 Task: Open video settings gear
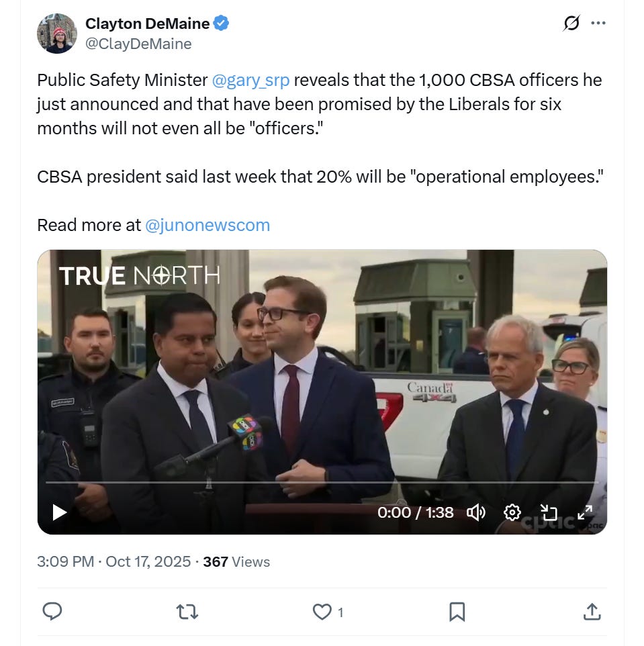pos(512,513)
